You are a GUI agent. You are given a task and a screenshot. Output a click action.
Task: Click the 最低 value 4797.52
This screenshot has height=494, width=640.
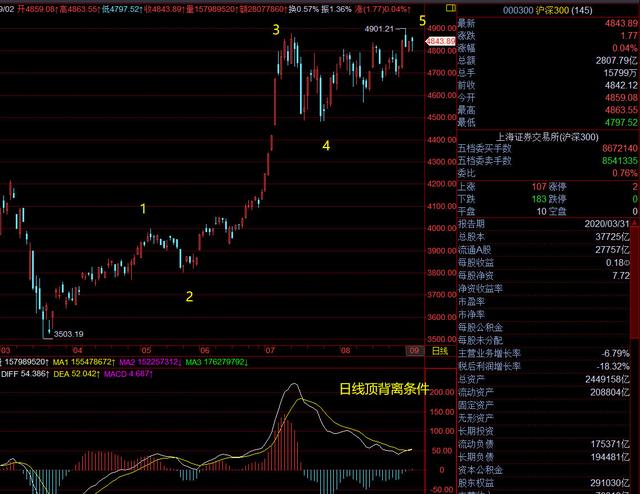coord(620,122)
